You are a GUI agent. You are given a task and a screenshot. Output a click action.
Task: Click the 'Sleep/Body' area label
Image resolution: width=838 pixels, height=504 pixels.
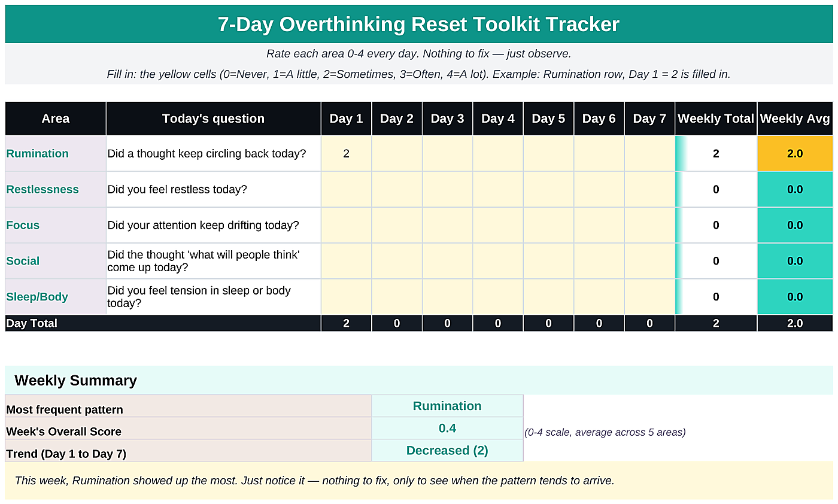pyautogui.click(x=37, y=297)
